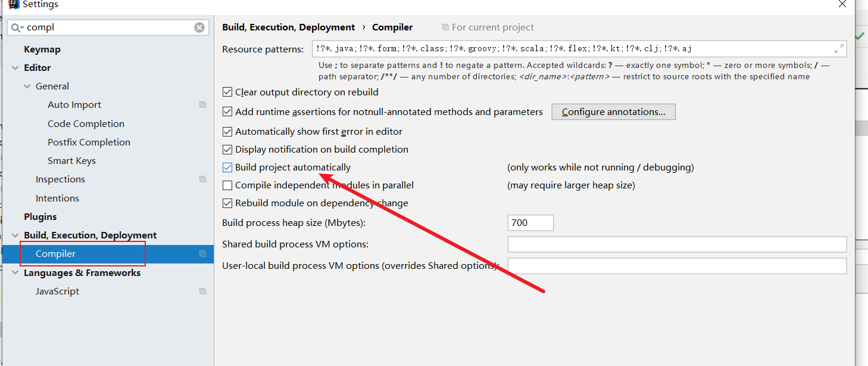The width and height of the screenshot is (868, 366).
Task: Close the Settings dialog window
Action: 842,4
